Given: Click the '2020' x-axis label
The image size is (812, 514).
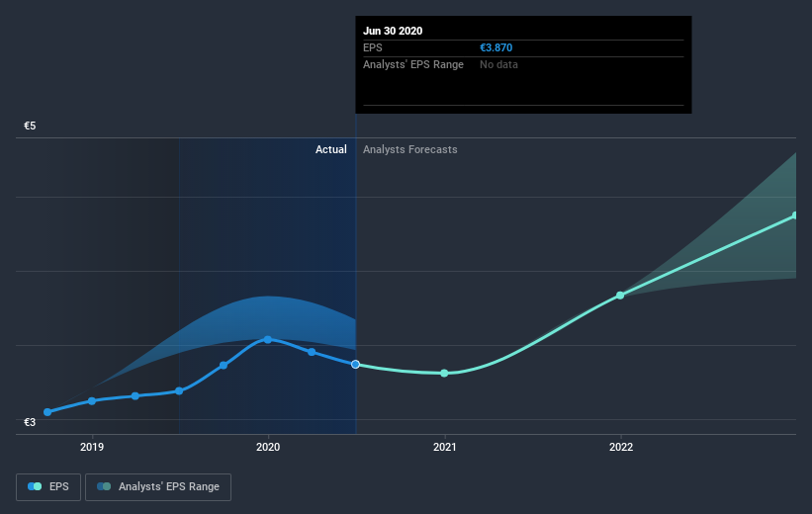Looking at the screenshot, I should pos(268,447).
